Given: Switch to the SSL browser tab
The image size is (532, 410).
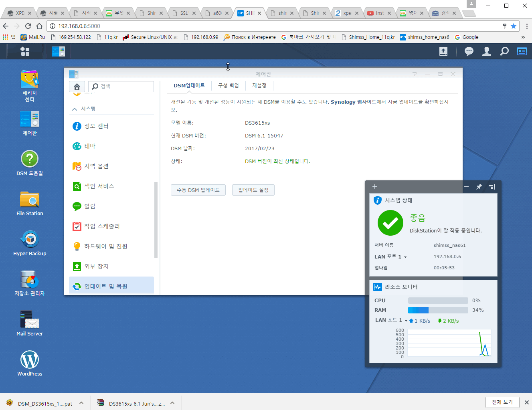Looking at the screenshot, I should [184, 13].
